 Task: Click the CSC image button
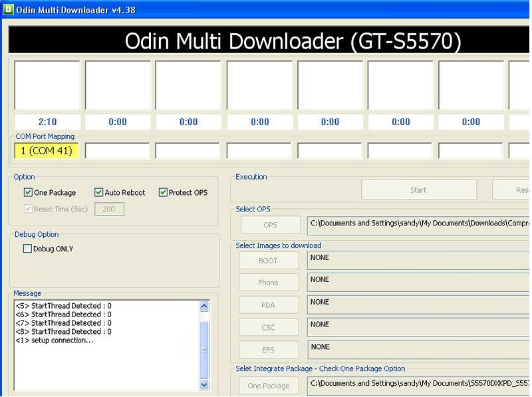pos(269,327)
